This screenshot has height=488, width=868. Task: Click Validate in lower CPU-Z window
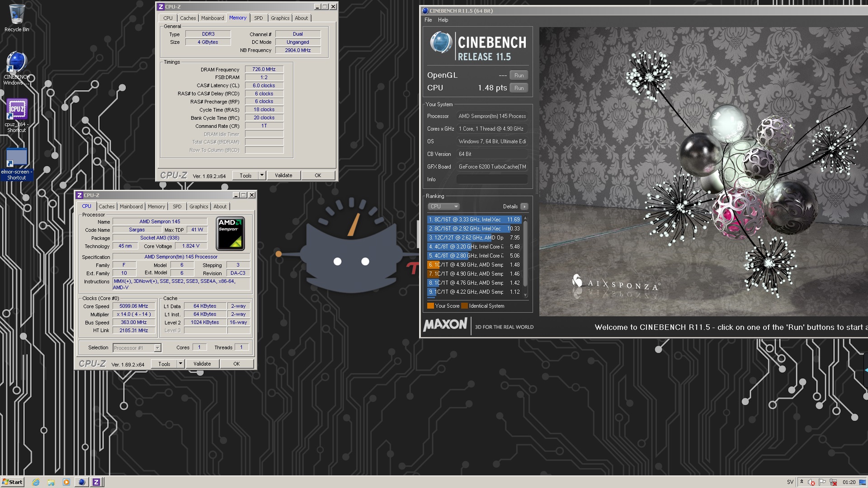[x=202, y=364]
